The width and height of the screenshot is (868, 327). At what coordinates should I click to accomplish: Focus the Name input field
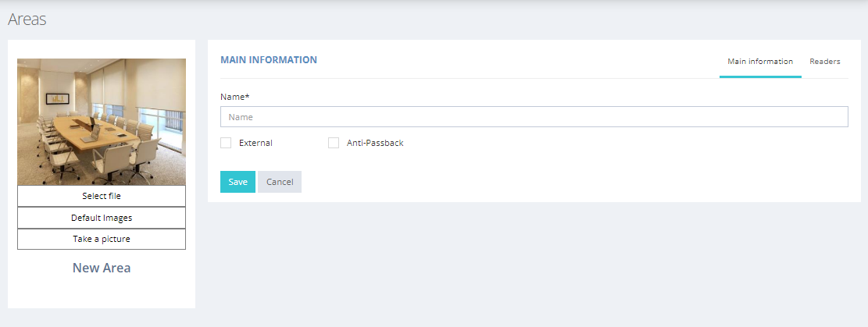(x=534, y=117)
